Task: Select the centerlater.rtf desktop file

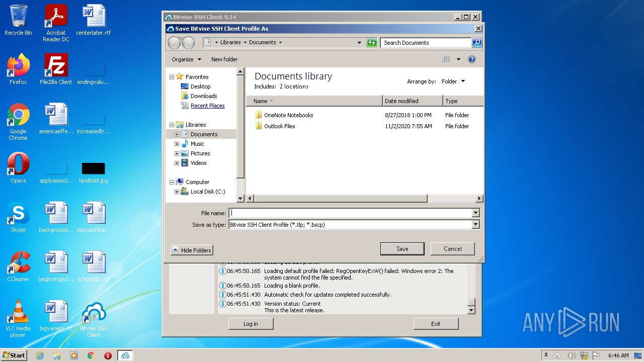Action: pos(94,20)
